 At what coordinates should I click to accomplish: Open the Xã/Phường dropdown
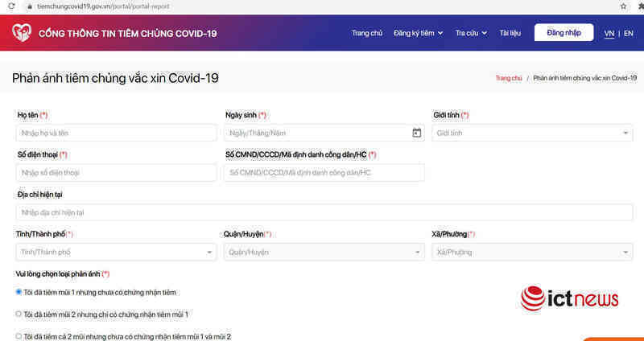click(532, 252)
